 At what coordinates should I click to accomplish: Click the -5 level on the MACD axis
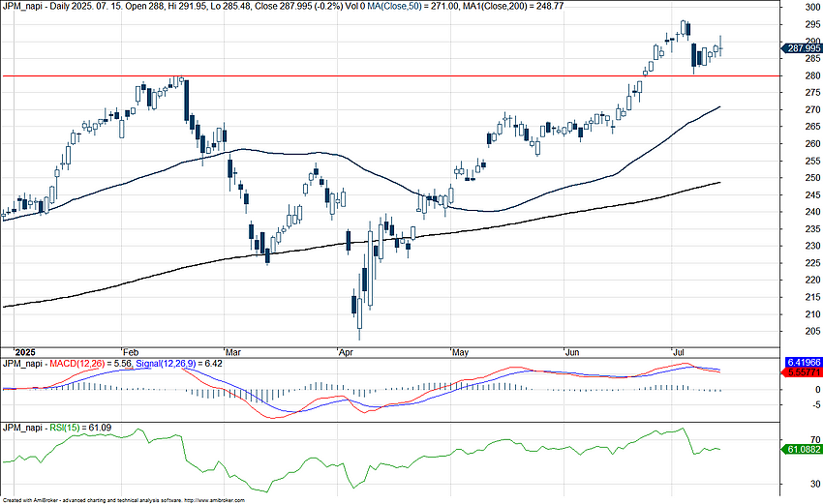(816, 404)
